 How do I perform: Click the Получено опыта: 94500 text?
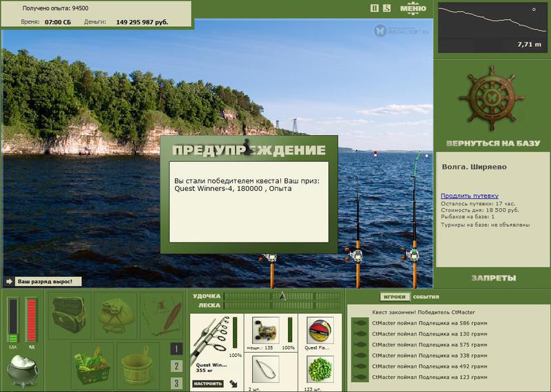pos(55,8)
